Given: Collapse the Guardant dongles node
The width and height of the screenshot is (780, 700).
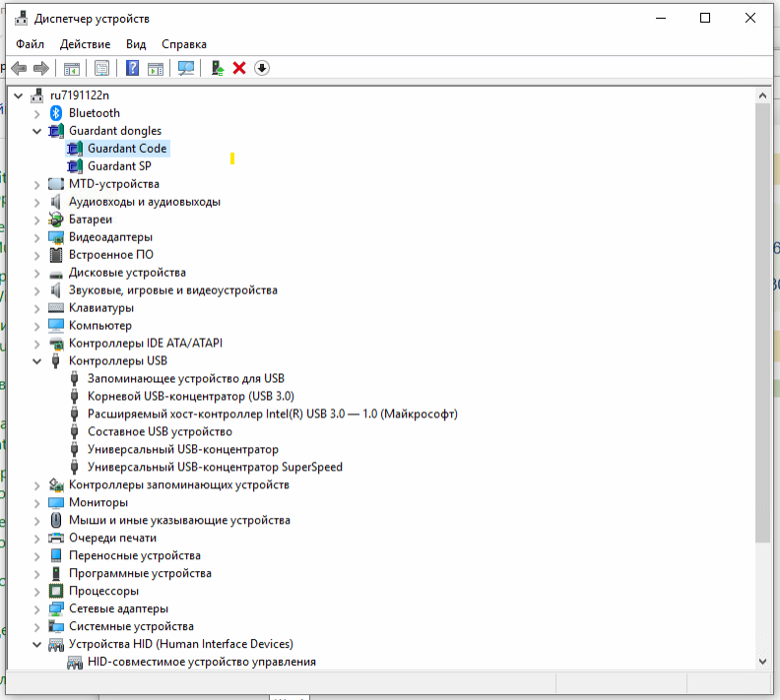Looking at the screenshot, I should (37, 131).
